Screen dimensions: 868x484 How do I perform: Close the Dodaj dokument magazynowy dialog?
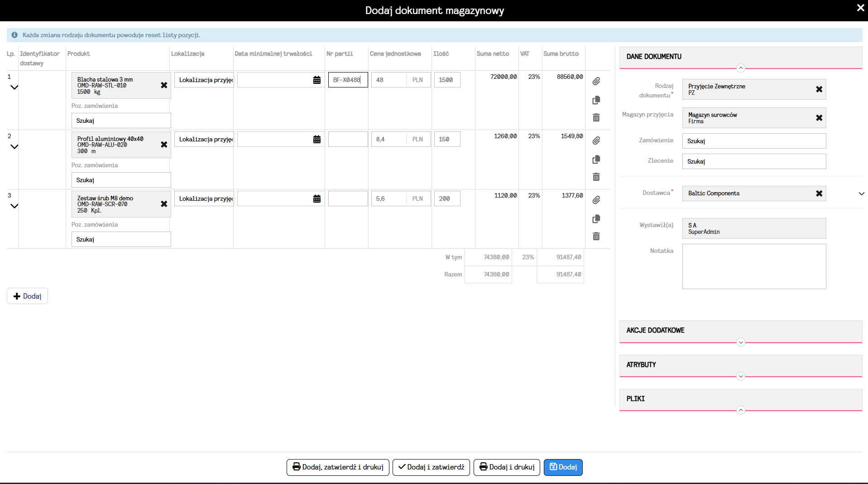coord(860,8)
